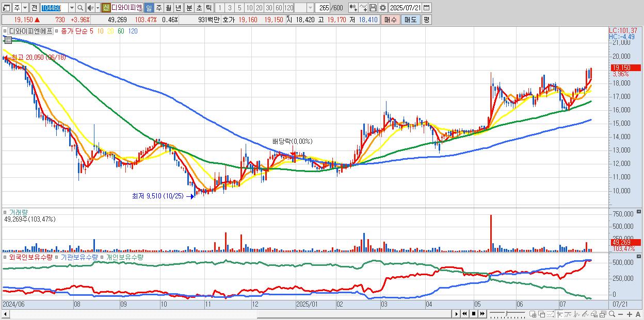Open the calendar date picker icon

click(x=427, y=8)
